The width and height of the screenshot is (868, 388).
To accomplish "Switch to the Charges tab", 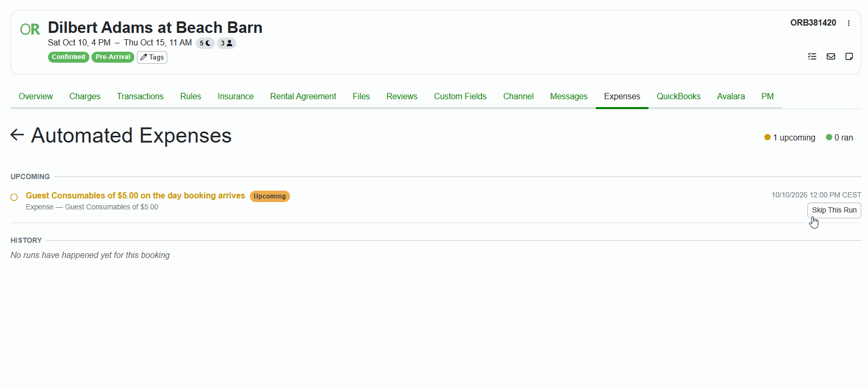I will [x=85, y=96].
